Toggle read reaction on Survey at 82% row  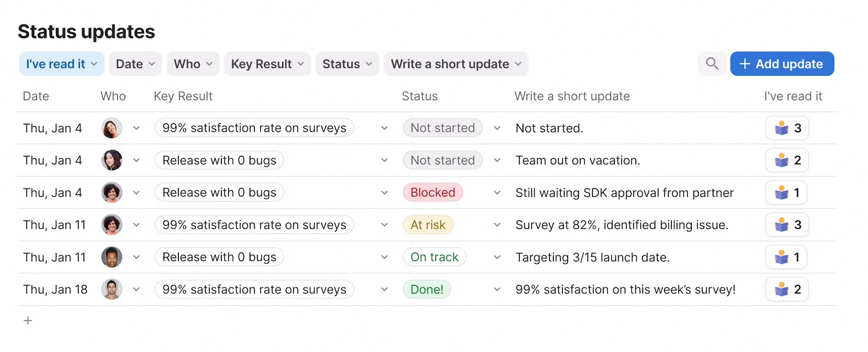(x=787, y=225)
